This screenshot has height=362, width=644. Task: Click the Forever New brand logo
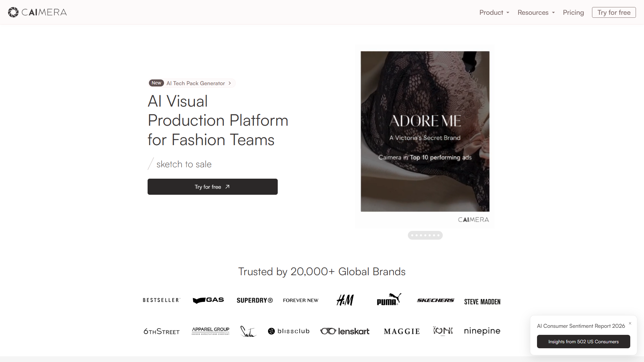click(301, 300)
